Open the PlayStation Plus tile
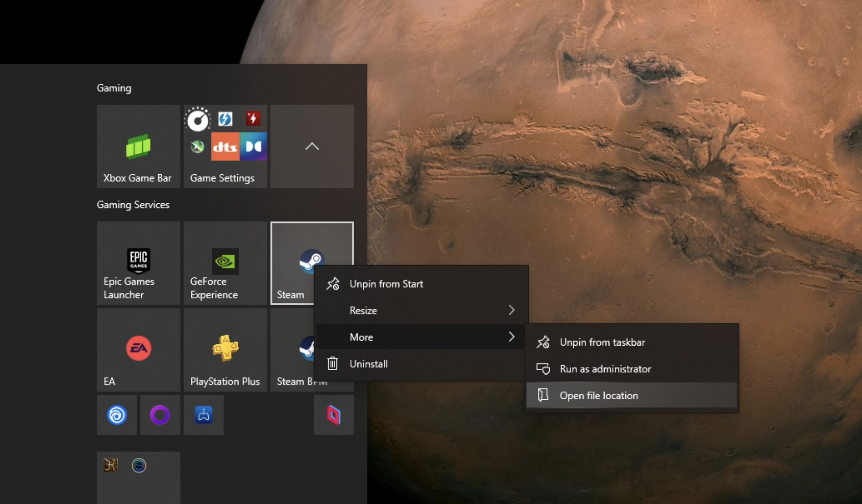Screen dimensions: 862x504 225,350
